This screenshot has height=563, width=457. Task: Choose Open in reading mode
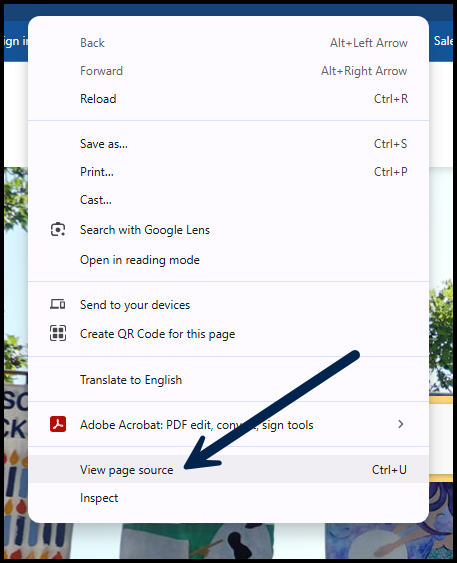228,260
